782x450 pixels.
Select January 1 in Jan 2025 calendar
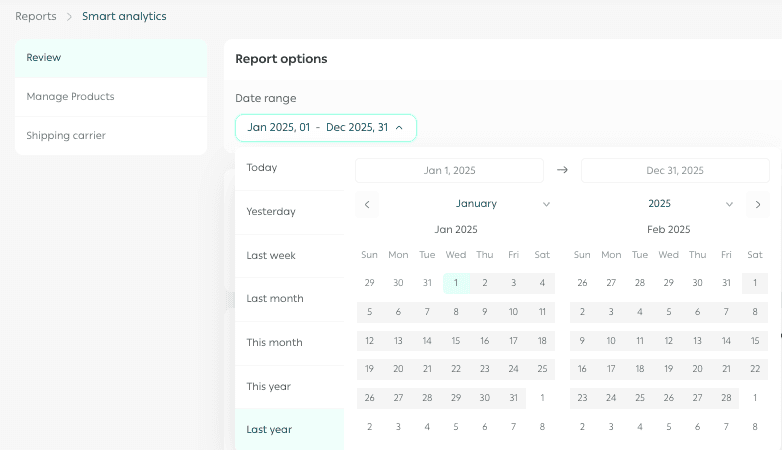coord(456,283)
